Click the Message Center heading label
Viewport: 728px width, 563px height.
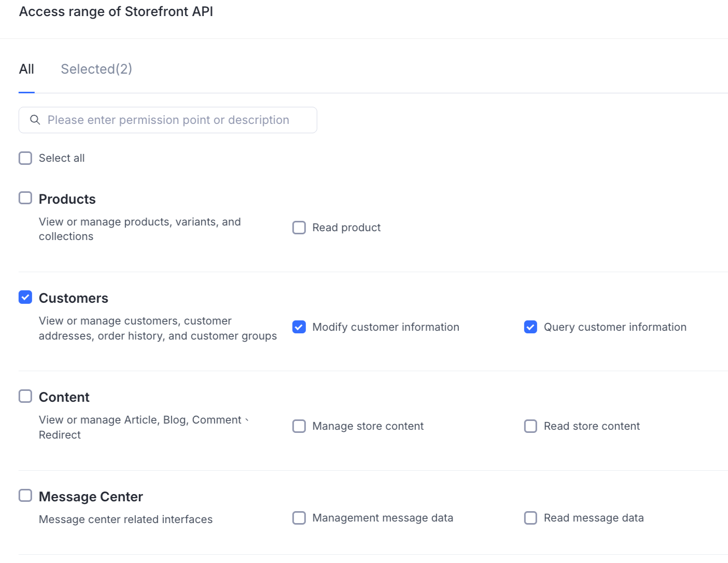(91, 497)
